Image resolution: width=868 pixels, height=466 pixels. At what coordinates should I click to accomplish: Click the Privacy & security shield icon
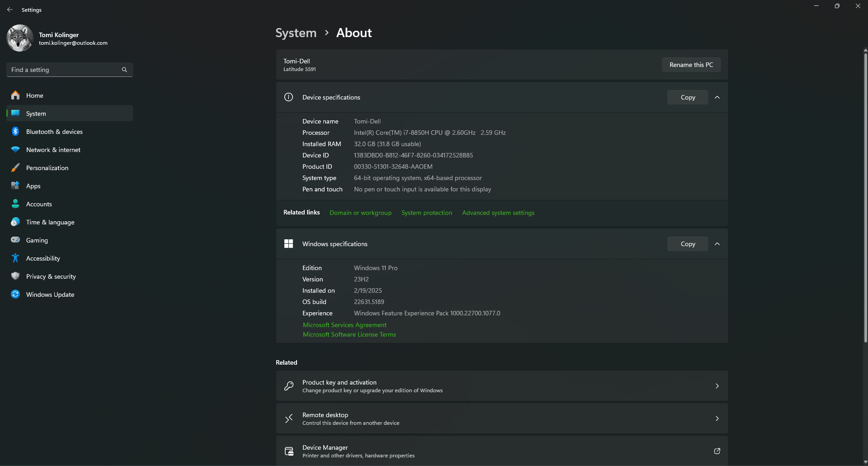(15, 276)
